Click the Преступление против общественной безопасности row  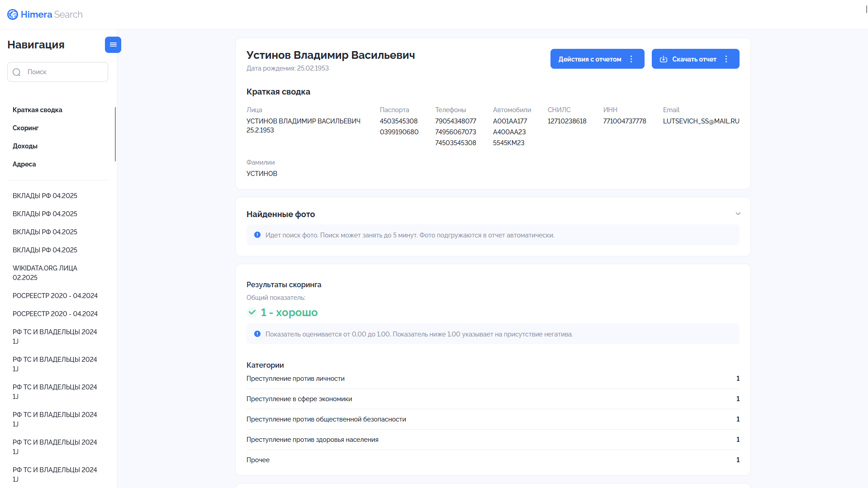pyautogui.click(x=493, y=419)
